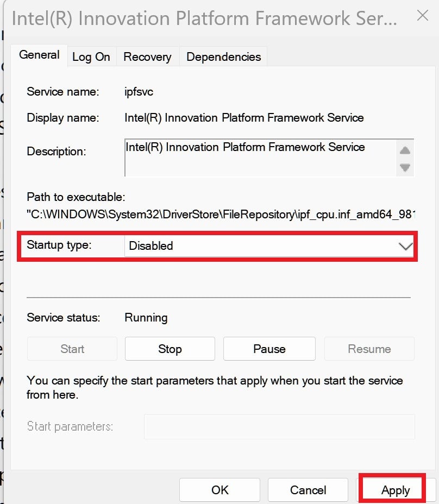
Task: Click the ipfsvc service name value
Action: [139, 92]
